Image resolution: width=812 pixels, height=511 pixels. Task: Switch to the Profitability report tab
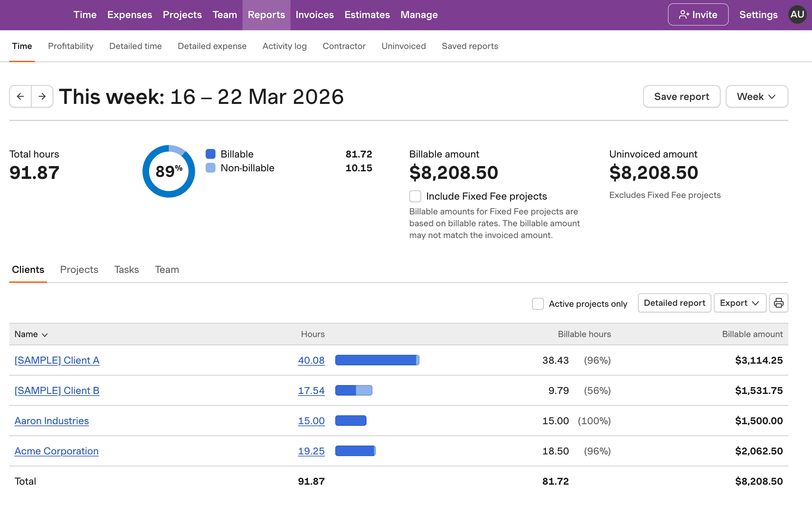(x=70, y=46)
